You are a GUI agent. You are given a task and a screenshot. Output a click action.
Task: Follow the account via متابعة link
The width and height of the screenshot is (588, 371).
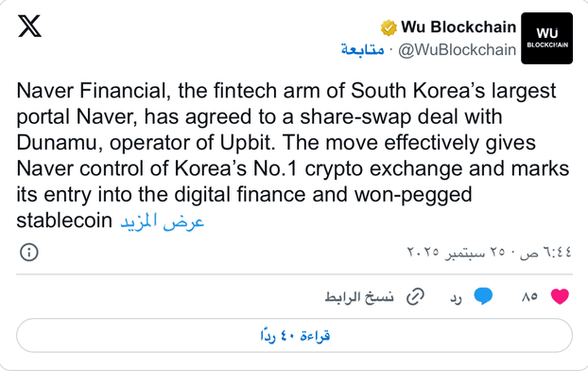coord(363,49)
